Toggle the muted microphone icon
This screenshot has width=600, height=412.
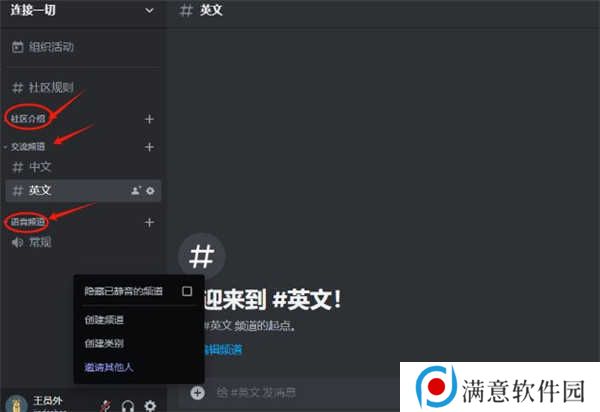click(x=106, y=406)
